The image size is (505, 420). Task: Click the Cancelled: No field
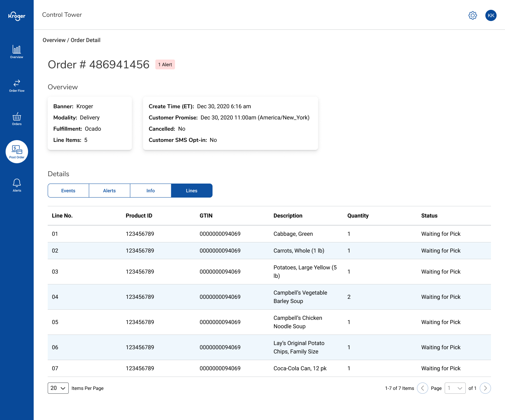click(167, 129)
